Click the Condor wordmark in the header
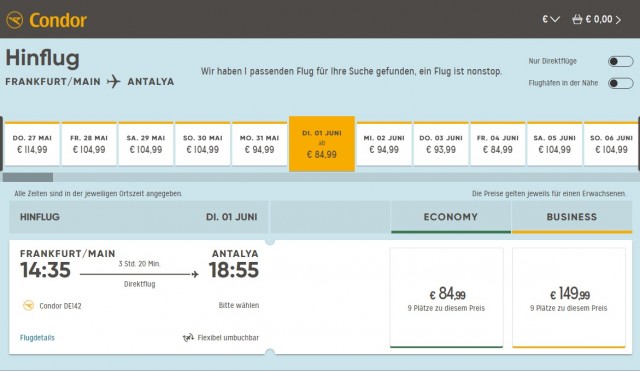 pos(58,20)
